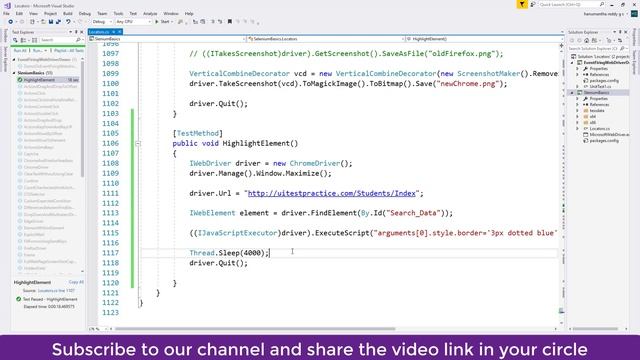Viewport: 640px width, 360px height.
Task: Collapse the SeniumBasics test group
Action: point(14,73)
